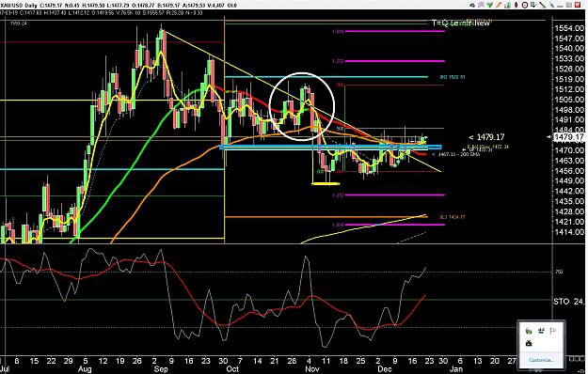The image size is (588, 374).
Task: Maximize the chart window
Action: pos(569,6)
